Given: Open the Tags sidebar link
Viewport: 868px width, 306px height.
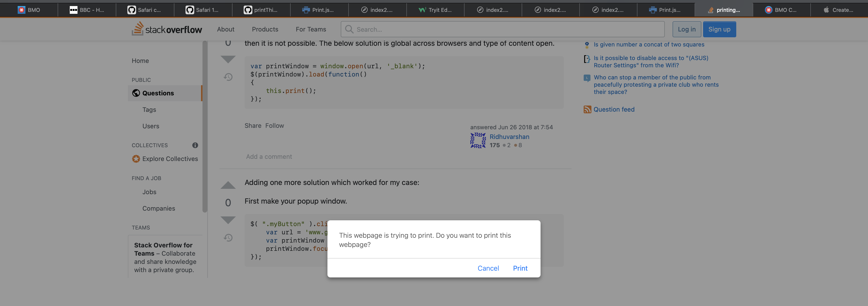Looking at the screenshot, I should pyautogui.click(x=149, y=109).
